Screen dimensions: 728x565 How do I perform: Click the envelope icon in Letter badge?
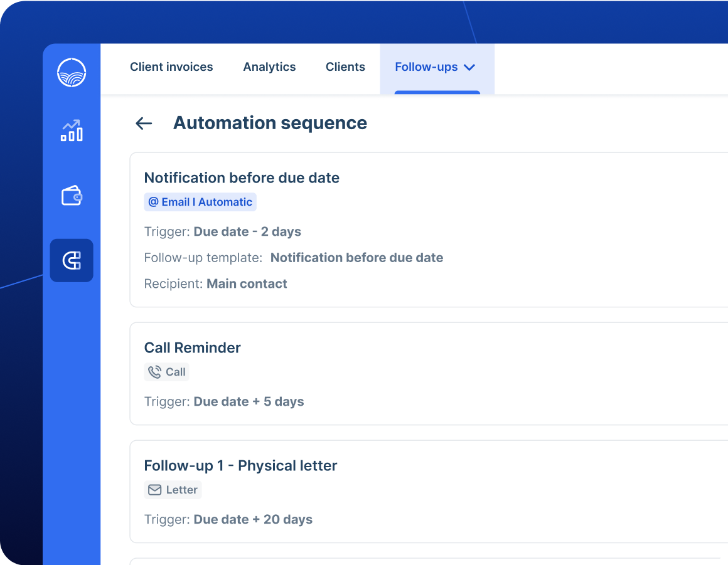pos(154,490)
